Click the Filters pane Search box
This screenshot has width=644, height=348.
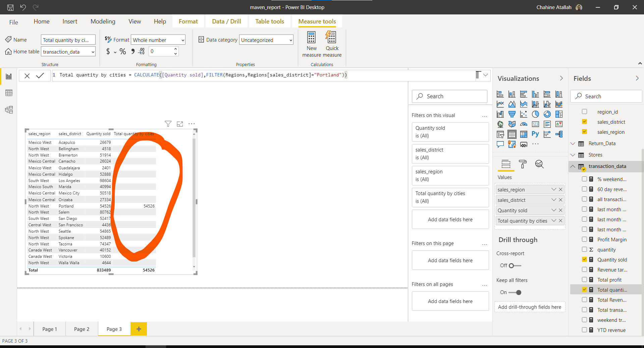tap(449, 96)
